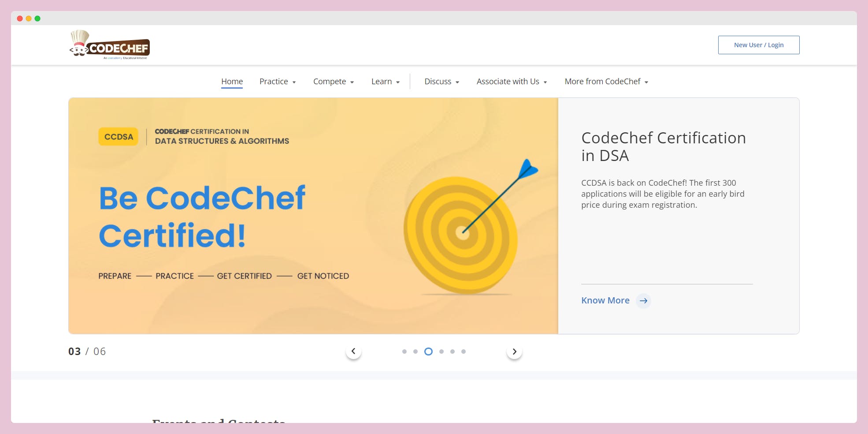868x434 pixels.
Task: Select the sixth carousel dot
Action: click(x=464, y=352)
